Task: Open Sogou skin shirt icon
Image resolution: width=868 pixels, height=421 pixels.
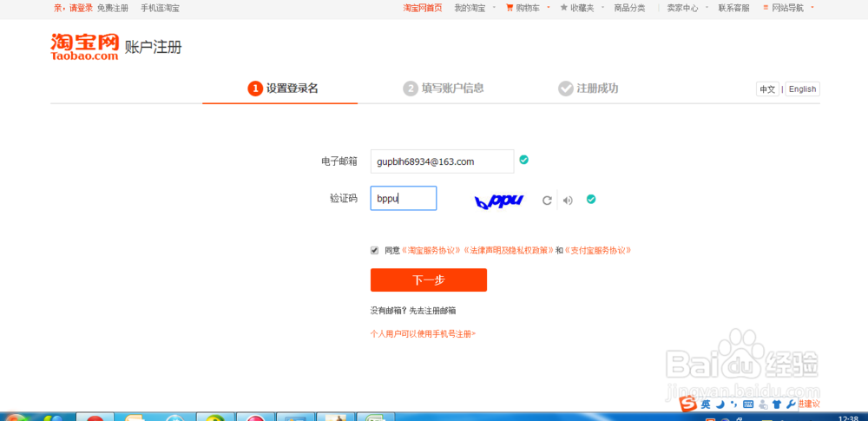Action: [x=777, y=405]
